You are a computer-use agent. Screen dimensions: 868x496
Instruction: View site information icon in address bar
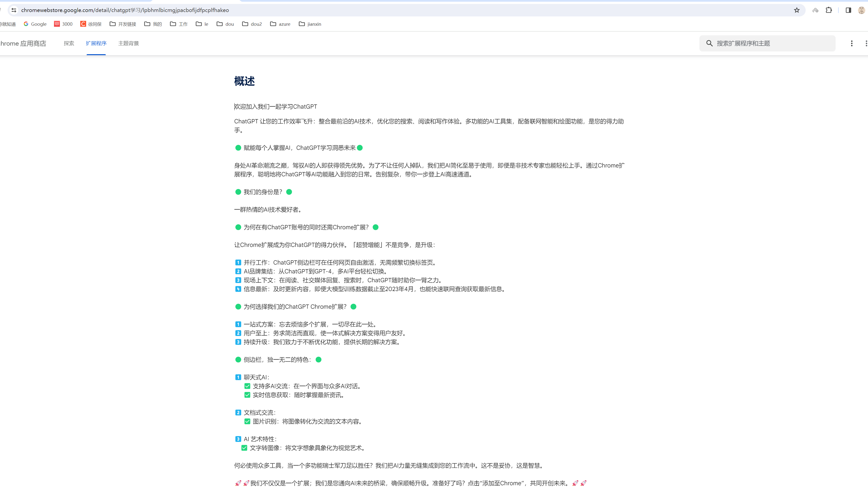[x=14, y=10]
